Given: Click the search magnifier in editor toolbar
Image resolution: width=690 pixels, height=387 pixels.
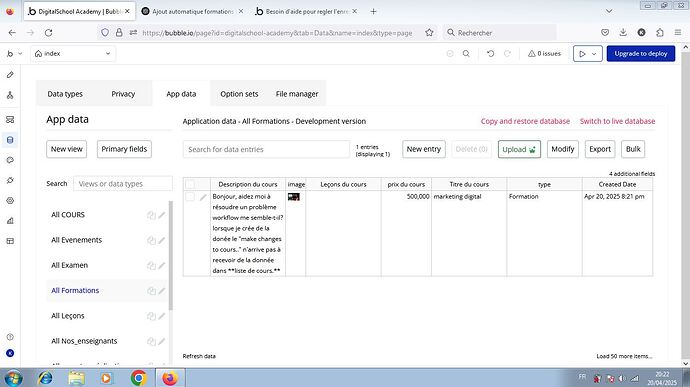Looking at the screenshot, I should tap(466, 54).
